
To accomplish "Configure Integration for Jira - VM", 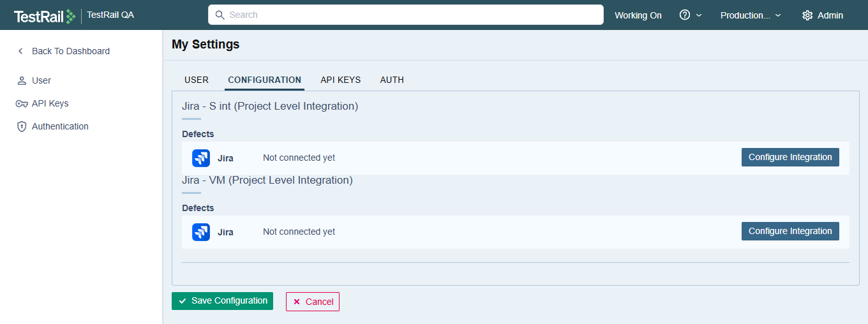I will 790,232.
